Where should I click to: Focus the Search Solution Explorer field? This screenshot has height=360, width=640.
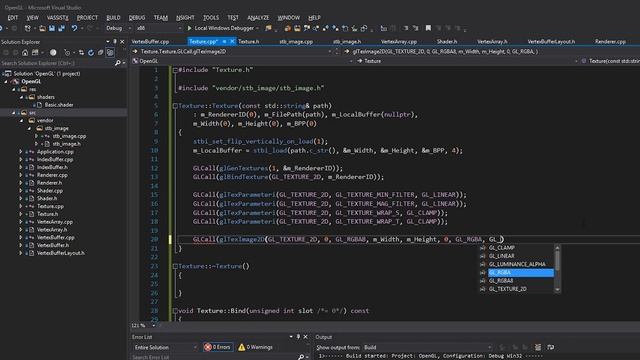coord(57,63)
